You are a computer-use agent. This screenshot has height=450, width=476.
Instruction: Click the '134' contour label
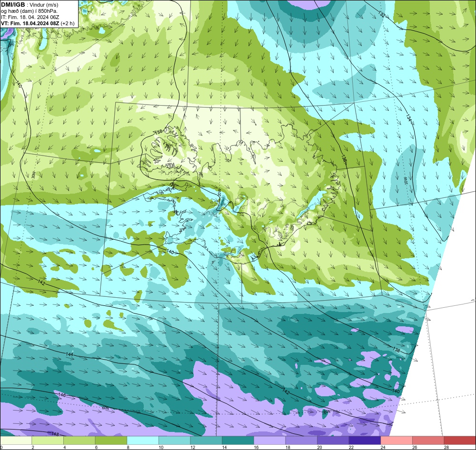click(408, 118)
